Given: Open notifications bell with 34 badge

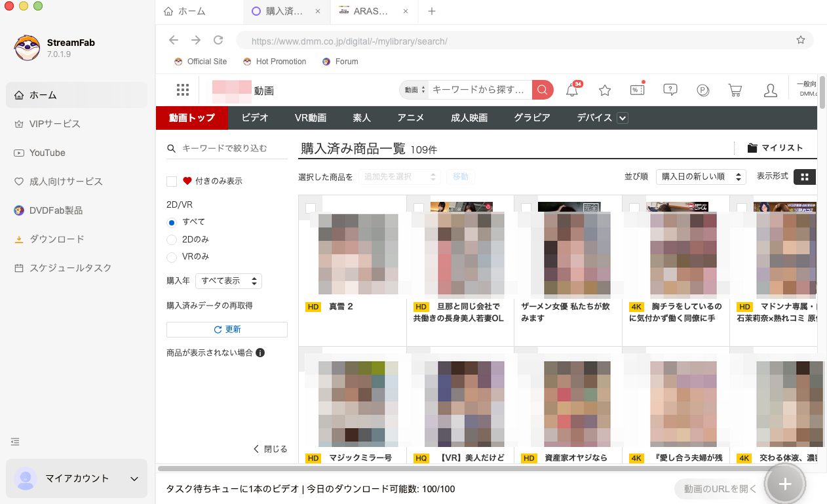Looking at the screenshot, I should (572, 90).
